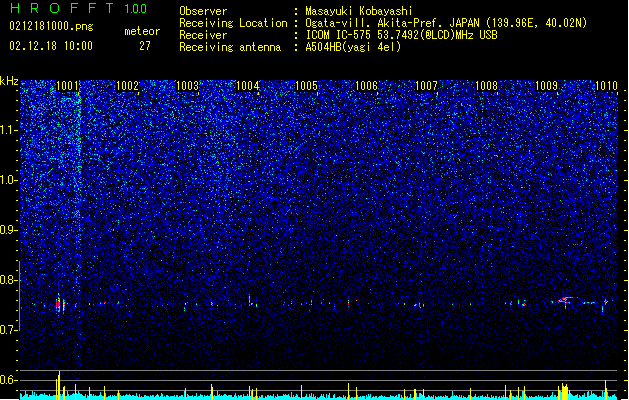Click the date stamp 02.12.18 10:00
The width and height of the screenshot is (629, 400).
51,46
